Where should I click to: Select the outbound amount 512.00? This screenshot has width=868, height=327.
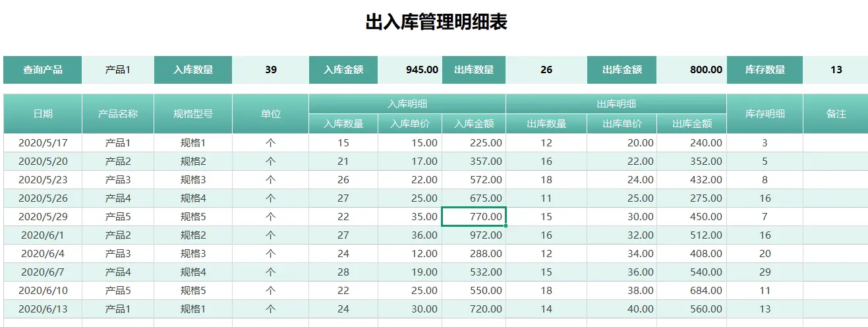point(692,235)
